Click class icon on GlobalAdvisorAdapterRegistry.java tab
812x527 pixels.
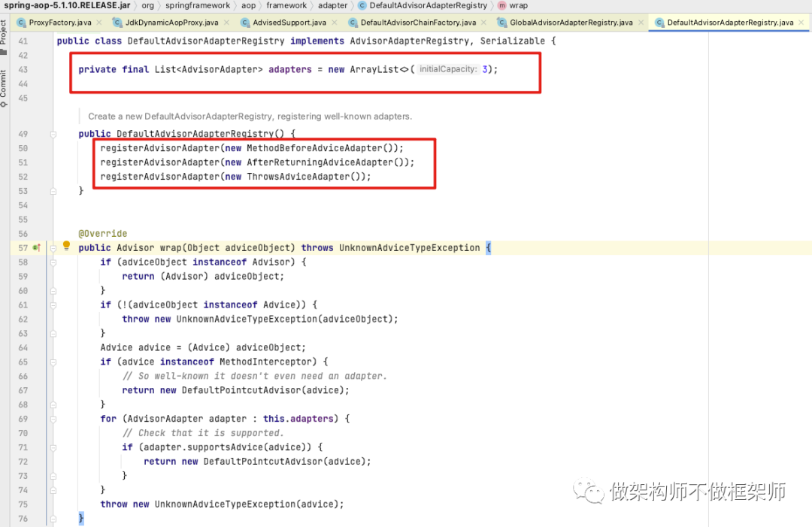pyautogui.click(x=501, y=23)
